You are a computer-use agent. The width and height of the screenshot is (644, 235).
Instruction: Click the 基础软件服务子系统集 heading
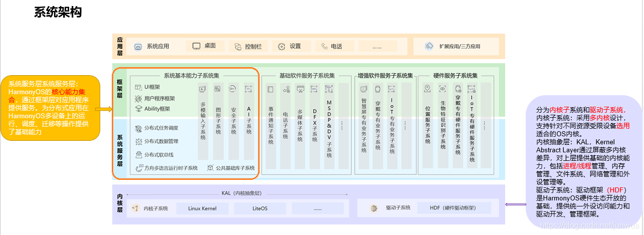[307, 76]
